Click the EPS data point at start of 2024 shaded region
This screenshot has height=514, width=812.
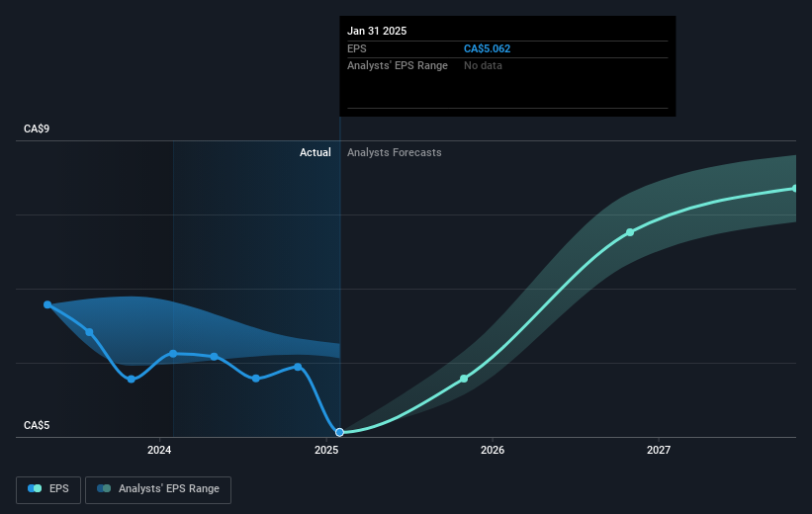click(173, 354)
